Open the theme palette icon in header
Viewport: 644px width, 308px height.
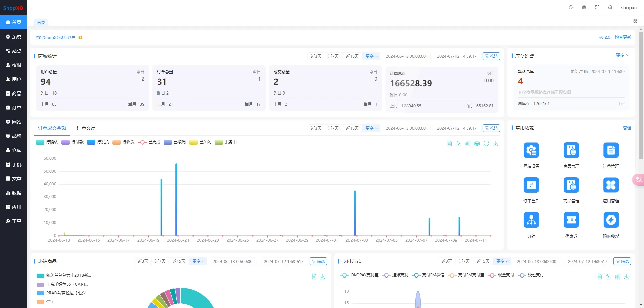[x=571, y=7]
